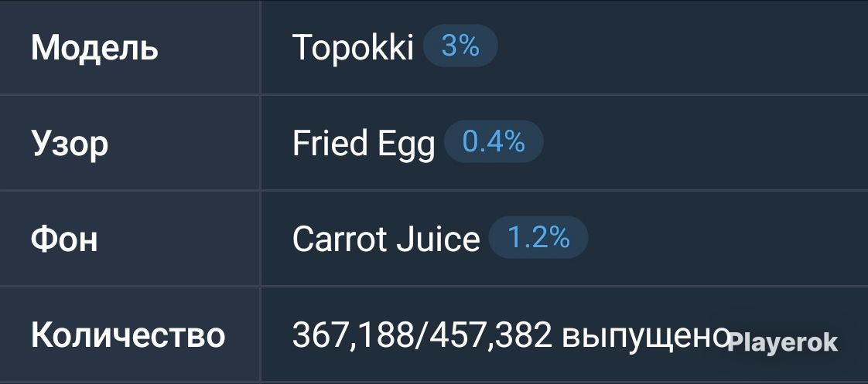Click the Фон row label
This screenshot has height=384, width=868.
tap(64, 239)
